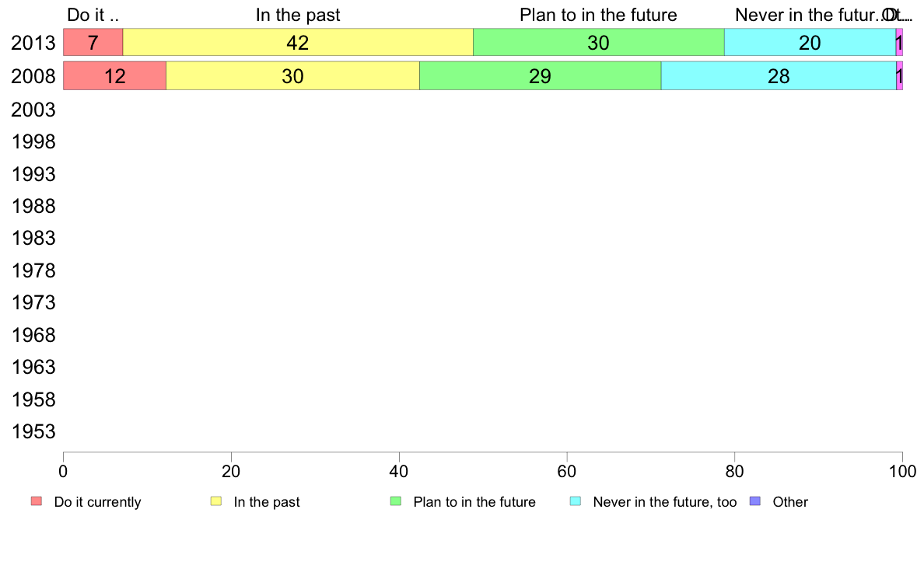The image size is (924, 572).
Task: Select the 2008 green segment labeled 29
Action: tap(541, 76)
